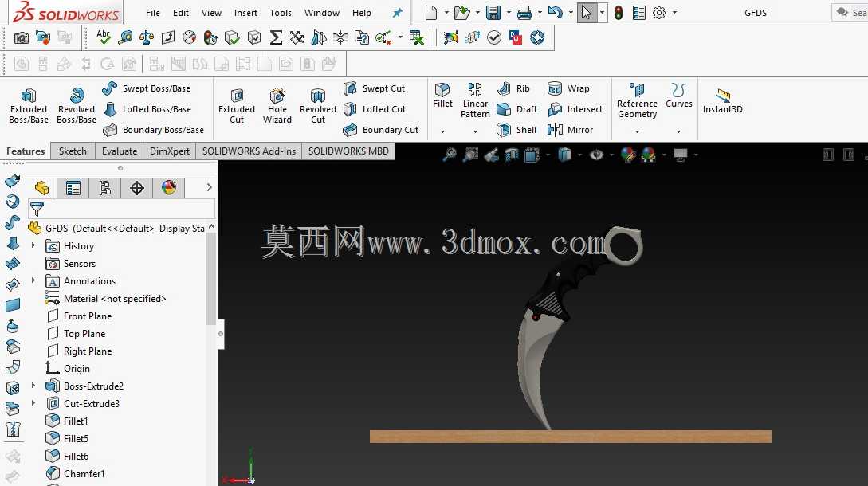Viewport: 868px width, 486px height.
Task: Select the Revolved Boss/Base tool
Action: click(x=77, y=106)
